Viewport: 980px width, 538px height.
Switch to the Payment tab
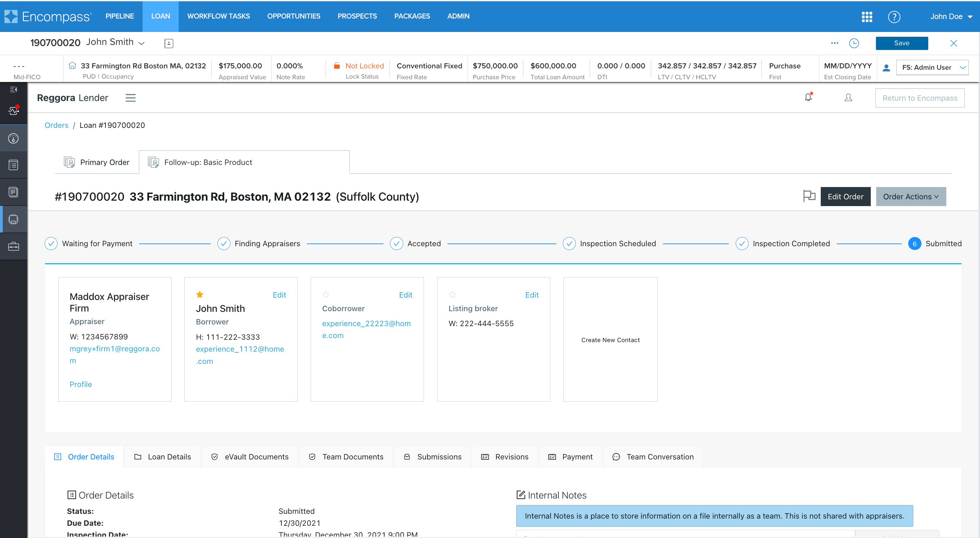(570, 456)
